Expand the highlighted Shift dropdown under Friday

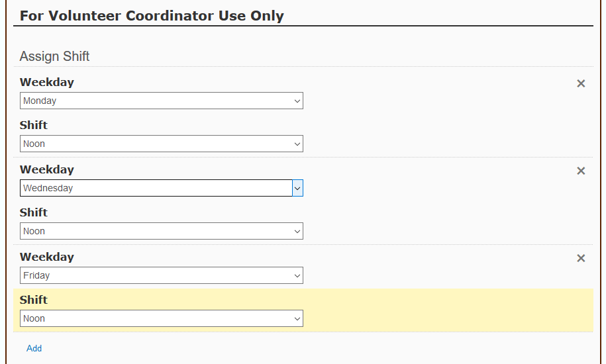pos(161,318)
